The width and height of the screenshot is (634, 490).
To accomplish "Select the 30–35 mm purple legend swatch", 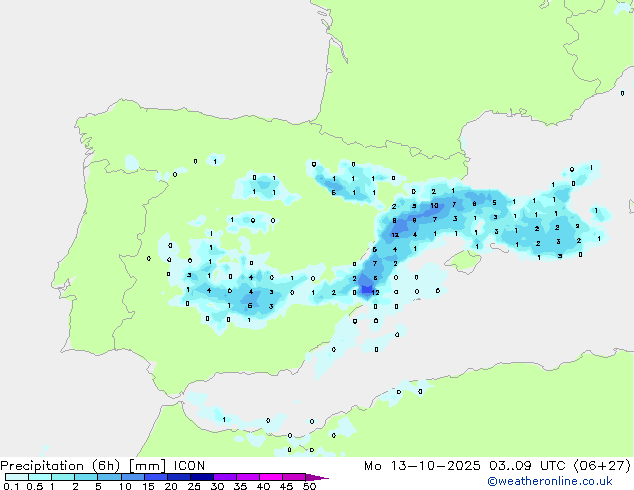I will (x=225, y=477).
